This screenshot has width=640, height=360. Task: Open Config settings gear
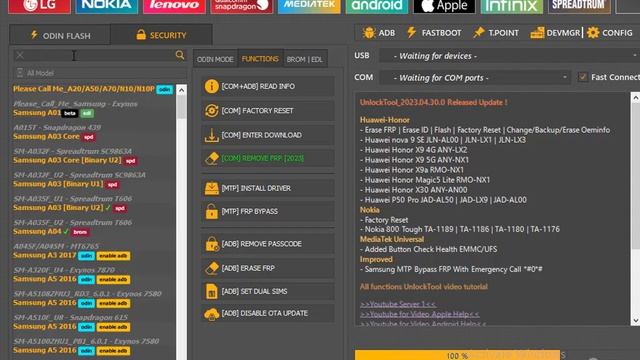pos(609,33)
